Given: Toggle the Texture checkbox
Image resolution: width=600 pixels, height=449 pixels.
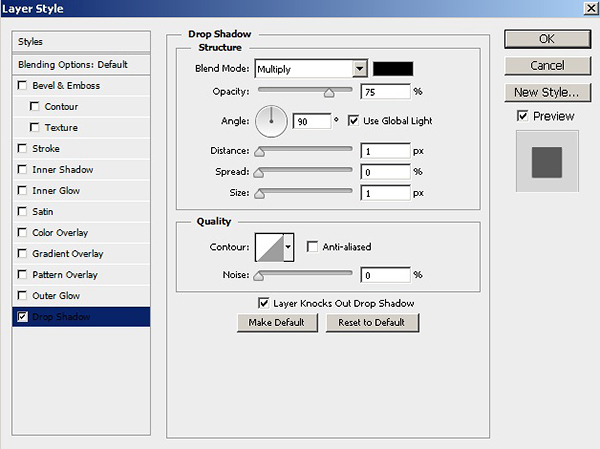Looking at the screenshot, I should (x=34, y=127).
